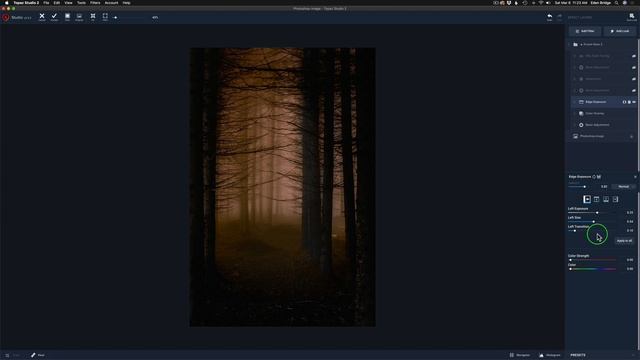Toggle visibility of the Edge Exposure layer

point(634,102)
